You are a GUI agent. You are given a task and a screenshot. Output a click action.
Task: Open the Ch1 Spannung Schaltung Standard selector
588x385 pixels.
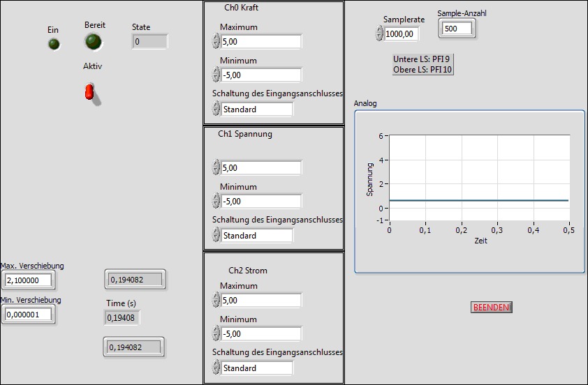click(x=257, y=236)
